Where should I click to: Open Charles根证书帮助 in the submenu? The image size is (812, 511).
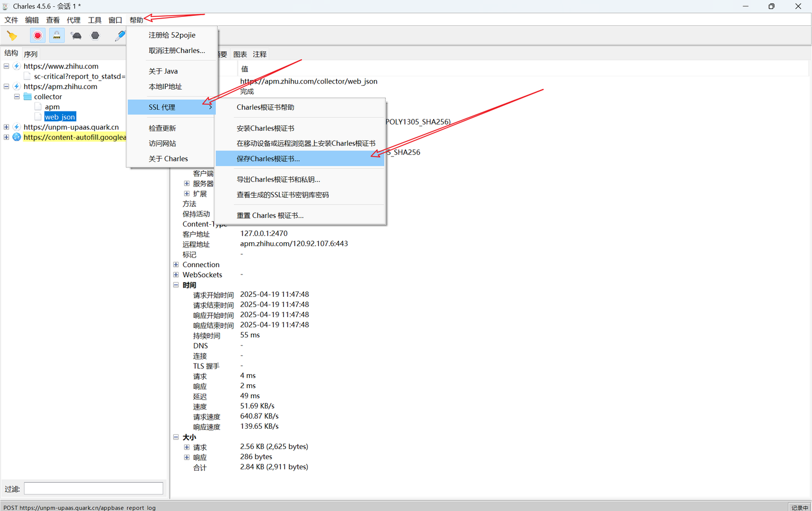tap(300, 107)
